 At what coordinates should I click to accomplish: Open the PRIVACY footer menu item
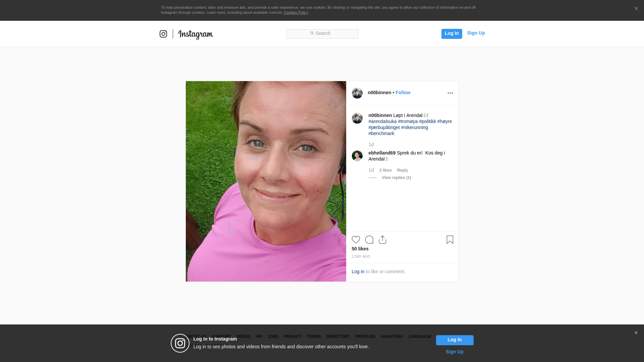pos(292,337)
